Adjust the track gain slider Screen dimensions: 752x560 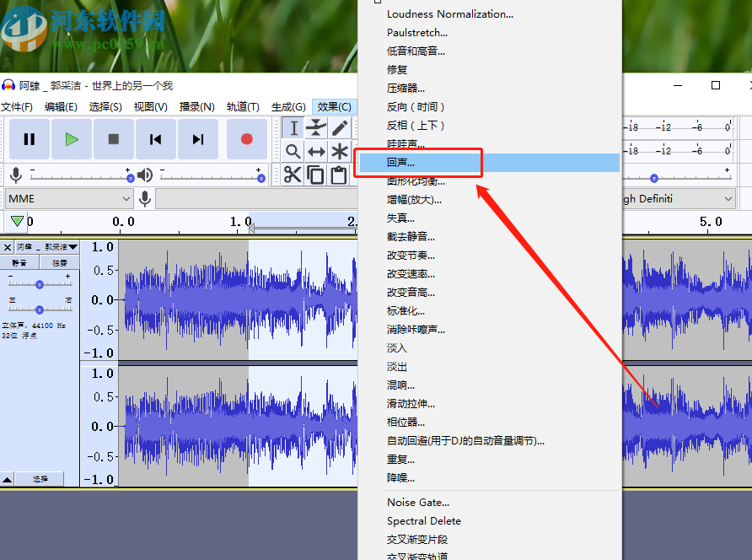pyautogui.click(x=40, y=284)
